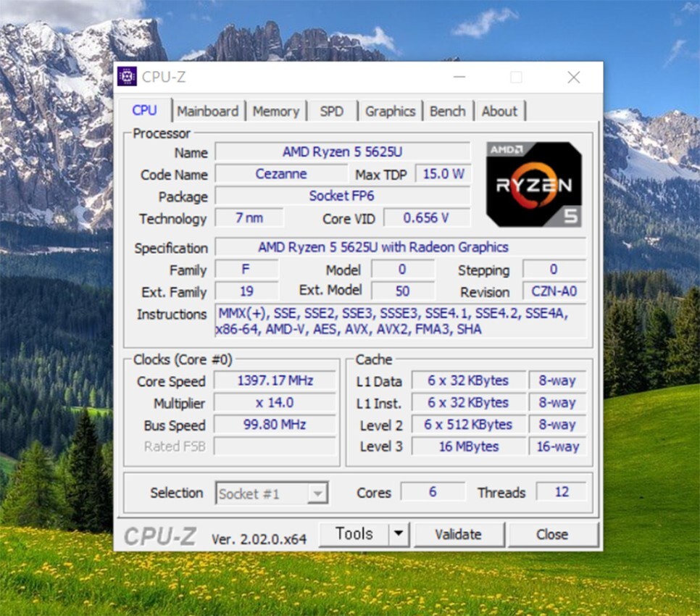Click the CPU-Z app icon in title bar
700x616 pixels.
[x=127, y=77]
